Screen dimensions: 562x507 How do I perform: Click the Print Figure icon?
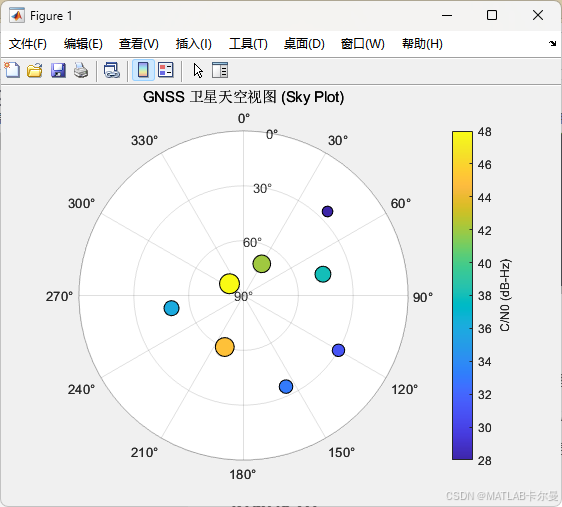click(x=81, y=70)
